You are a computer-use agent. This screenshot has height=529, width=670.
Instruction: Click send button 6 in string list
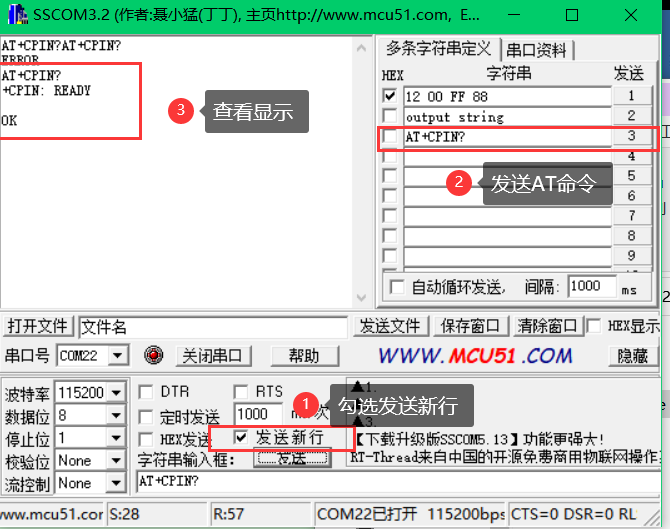pos(632,196)
